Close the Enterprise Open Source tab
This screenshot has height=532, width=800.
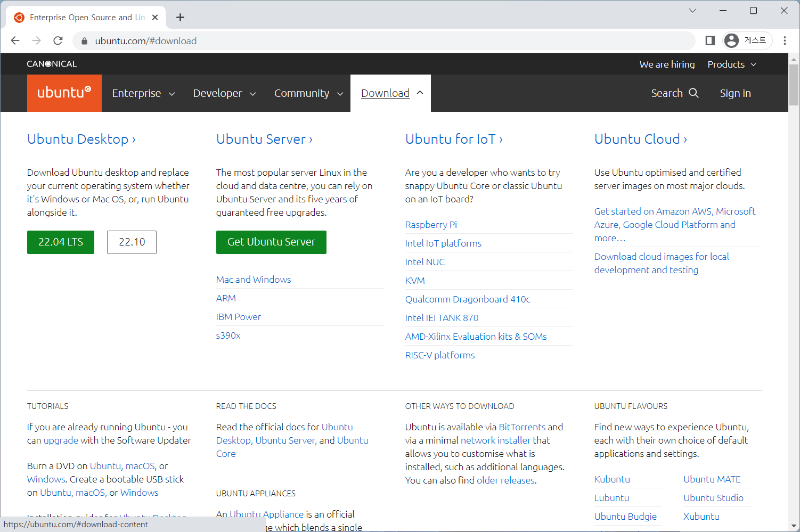tap(155, 18)
